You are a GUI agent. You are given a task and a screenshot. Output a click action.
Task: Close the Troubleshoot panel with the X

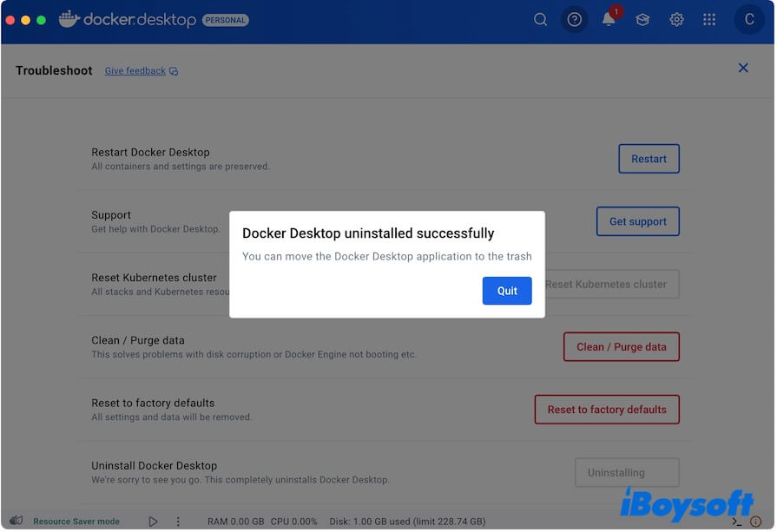[744, 69]
